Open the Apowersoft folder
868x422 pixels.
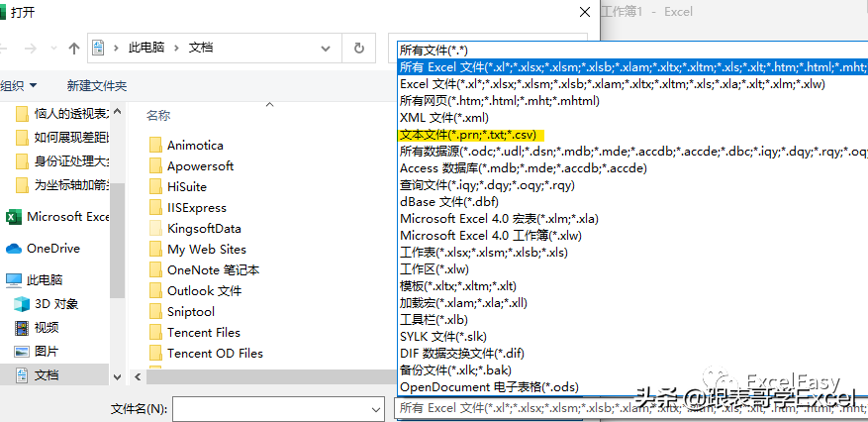pyautogui.click(x=192, y=166)
